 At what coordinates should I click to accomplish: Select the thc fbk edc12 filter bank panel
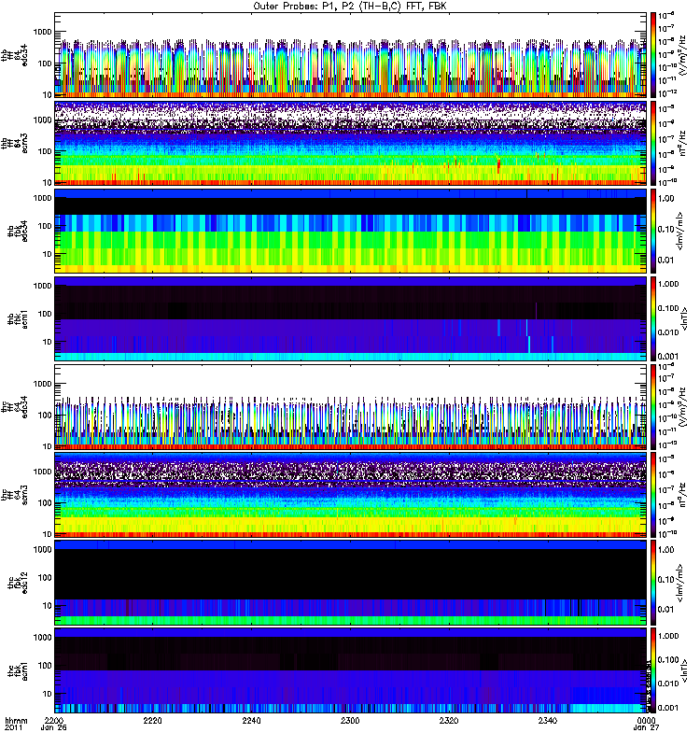(x=351, y=583)
